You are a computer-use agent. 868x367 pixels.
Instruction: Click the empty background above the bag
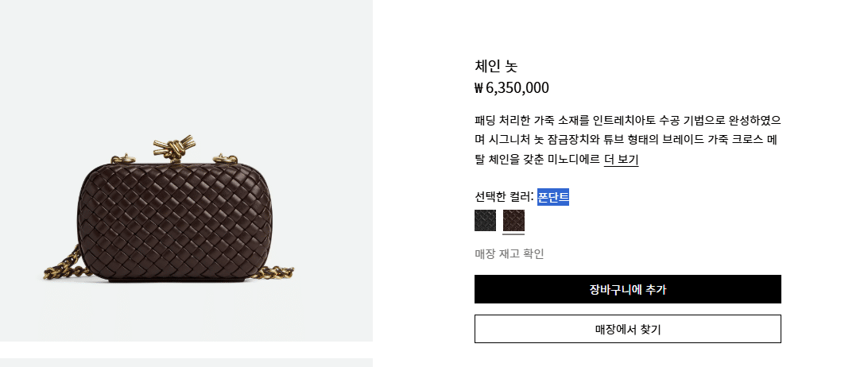(x=186, y=56)
